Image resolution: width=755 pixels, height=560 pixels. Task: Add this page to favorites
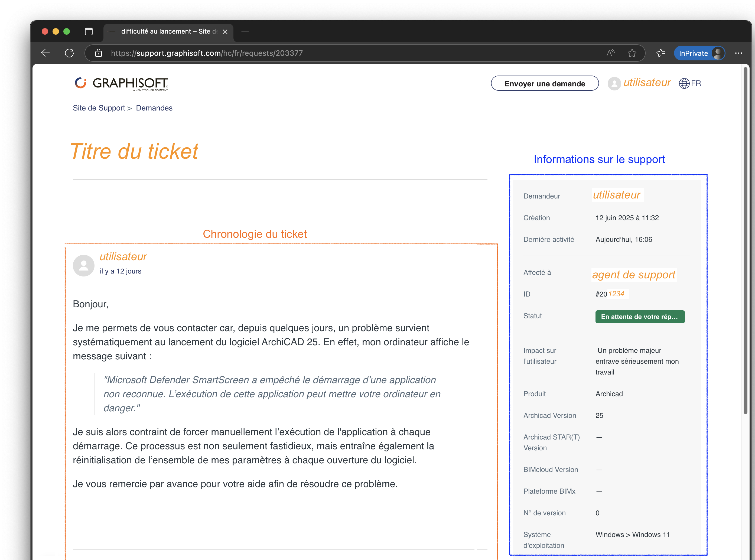[x=632, y=53]
